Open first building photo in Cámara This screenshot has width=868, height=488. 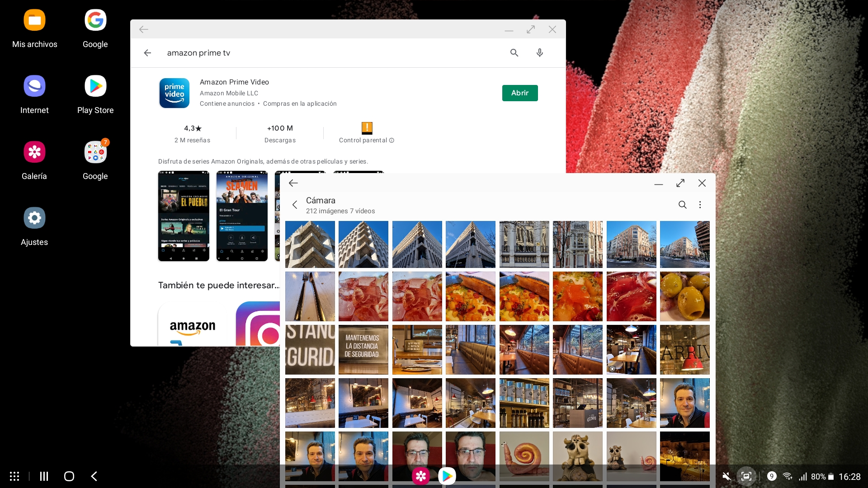click(x=310, y=244)
